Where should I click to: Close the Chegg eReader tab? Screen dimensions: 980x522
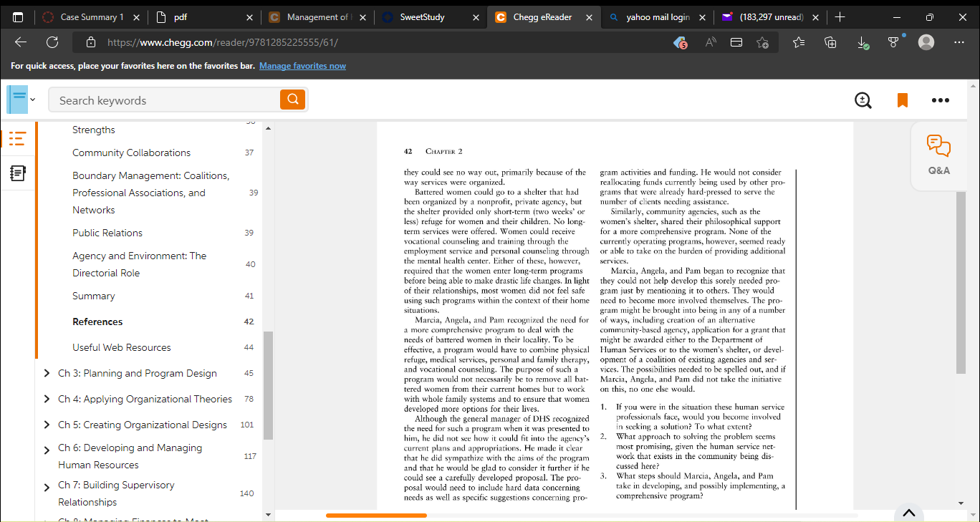point(590,17)
